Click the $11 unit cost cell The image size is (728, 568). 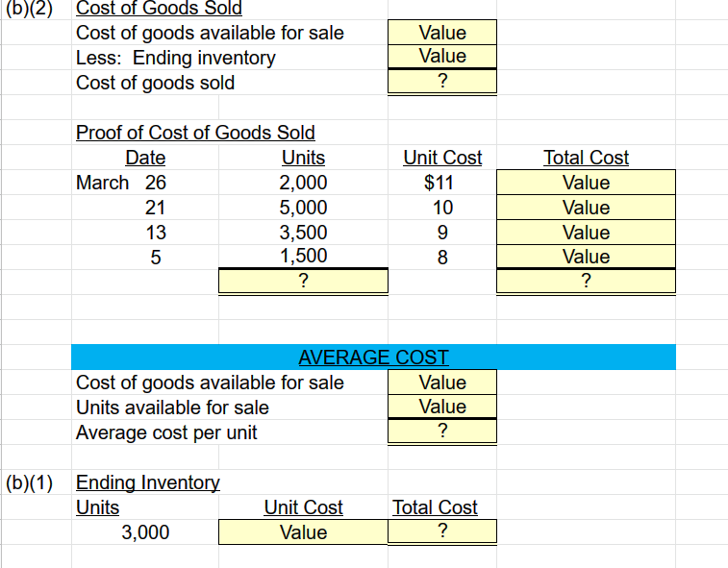click(x=442, y=183)
